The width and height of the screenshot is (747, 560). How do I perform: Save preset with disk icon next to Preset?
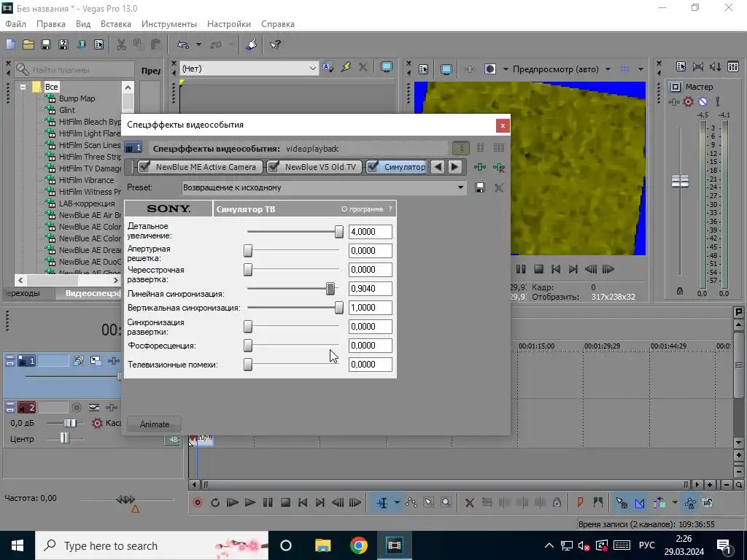[x=480, y=187]
